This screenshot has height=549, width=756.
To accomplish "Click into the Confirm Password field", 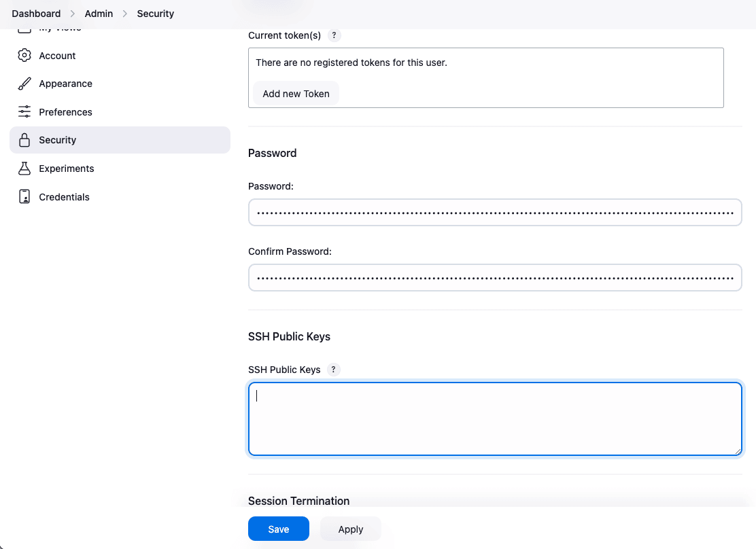I will pyautogui.click(x=494, y=278).
